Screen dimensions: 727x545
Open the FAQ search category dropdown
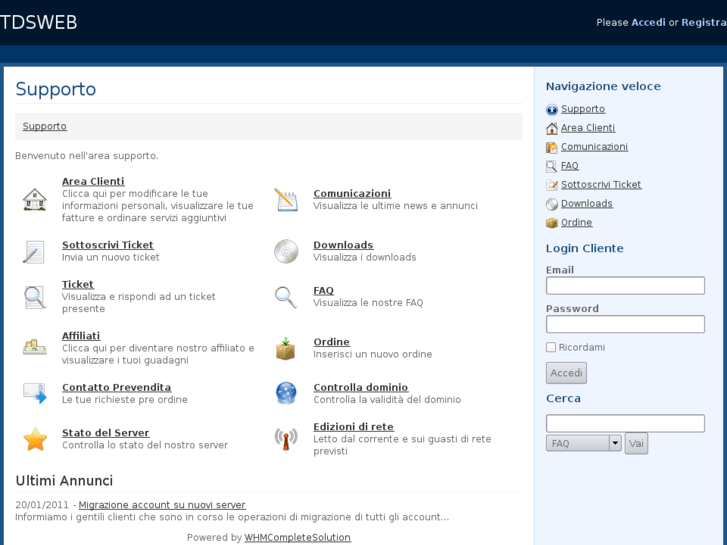pyautogui.click(x=584, y=443)
